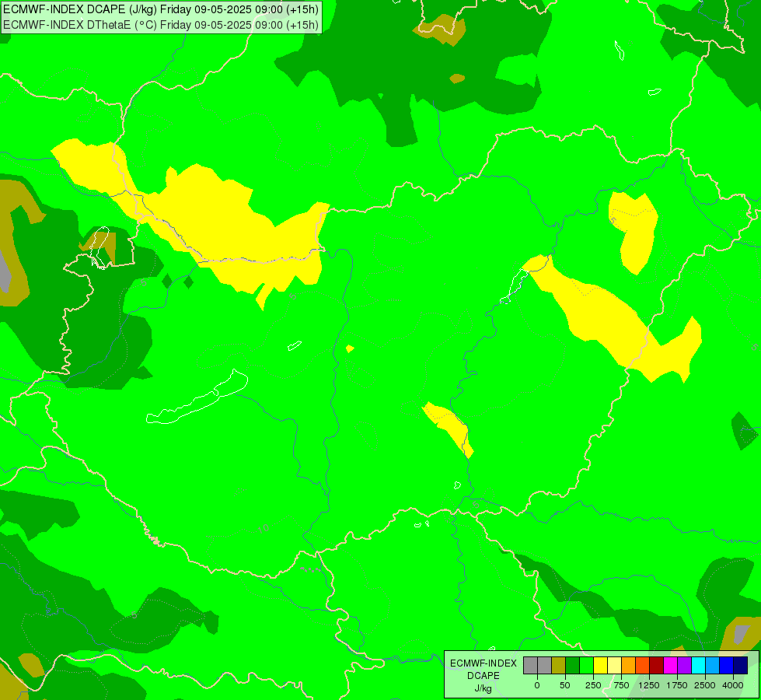Click legend scale value 0

537,685
